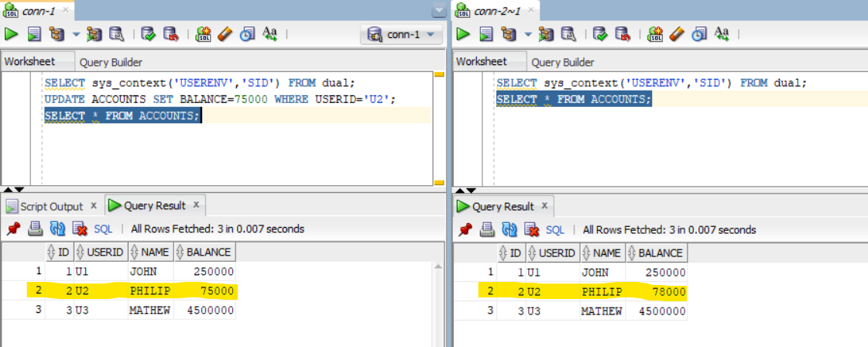Viewport: 868px width, 347px height.
Task: Run Script in conn-1 worksheet toolbar
Action: [34, 34]
